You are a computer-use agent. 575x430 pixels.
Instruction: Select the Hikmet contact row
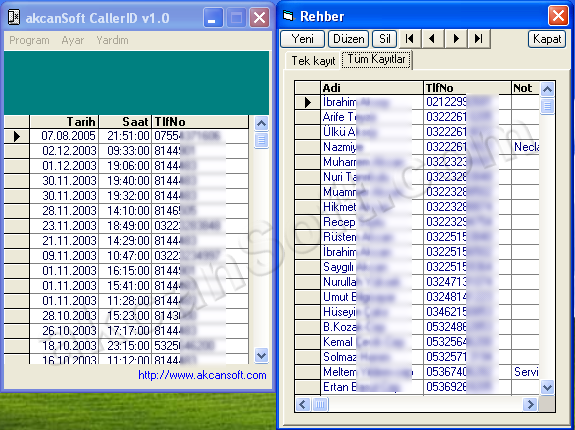pos(417,207)
